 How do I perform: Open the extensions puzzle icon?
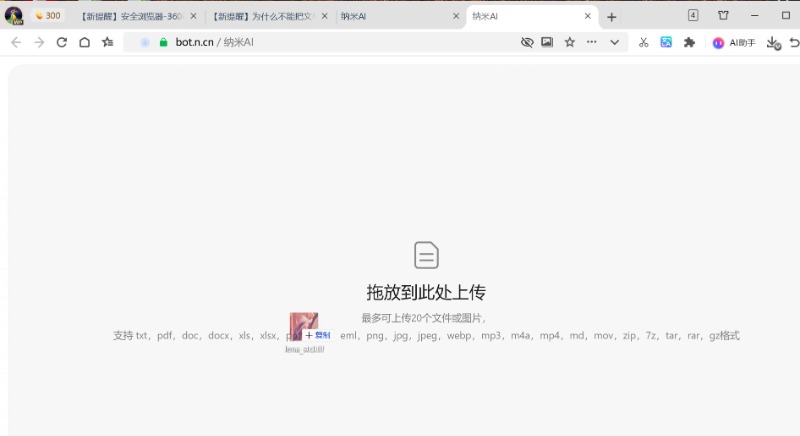(689, 42)
